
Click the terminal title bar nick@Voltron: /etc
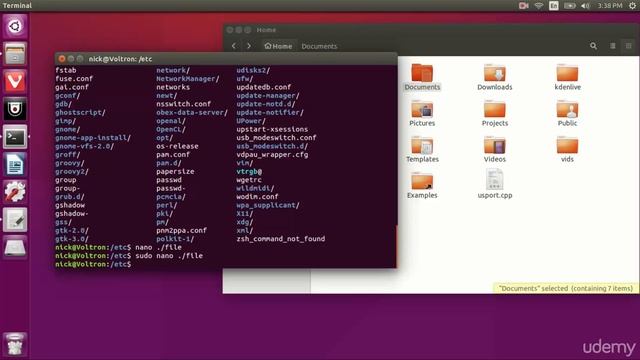point(226,59)
